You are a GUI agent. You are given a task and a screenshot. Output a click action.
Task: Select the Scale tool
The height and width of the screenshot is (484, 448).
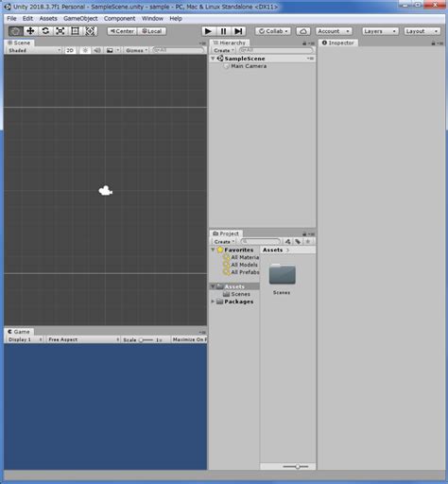point(60,31)
